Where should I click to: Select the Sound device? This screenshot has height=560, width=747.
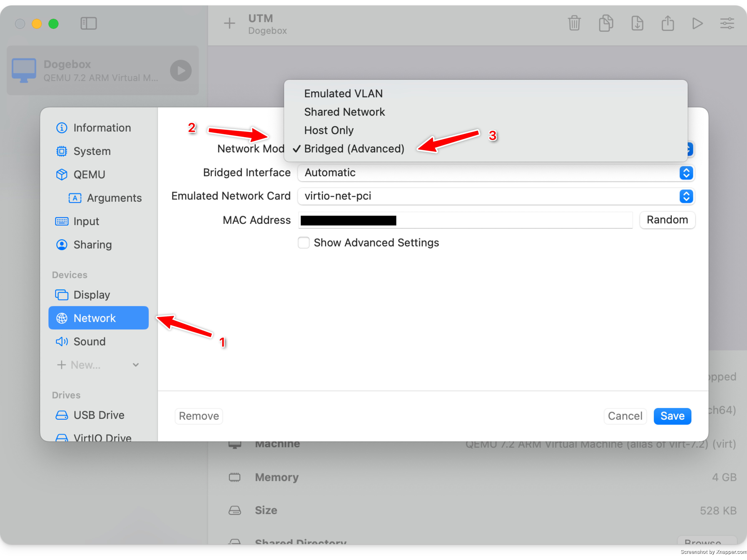click(98, 342)
